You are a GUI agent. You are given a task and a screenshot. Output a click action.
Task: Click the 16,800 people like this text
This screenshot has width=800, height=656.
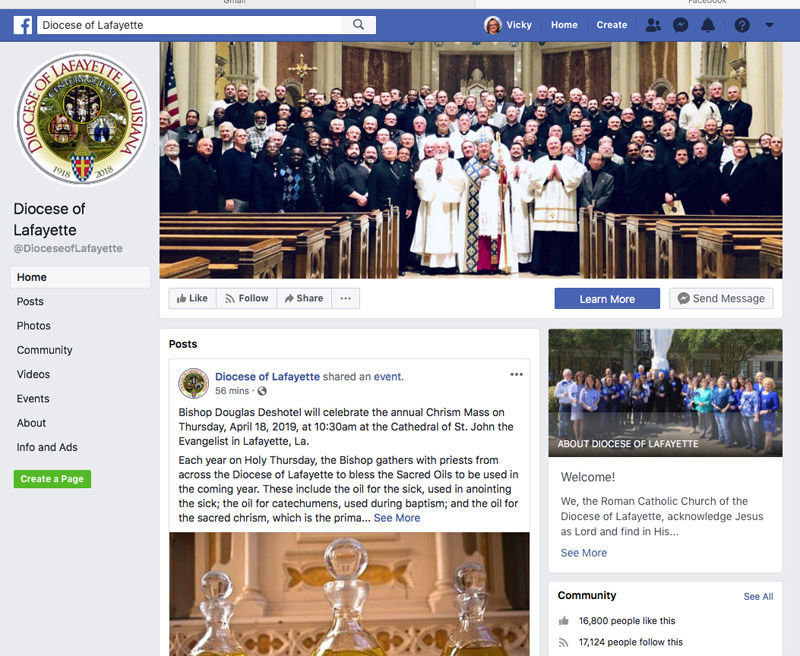tap(627, 621)
